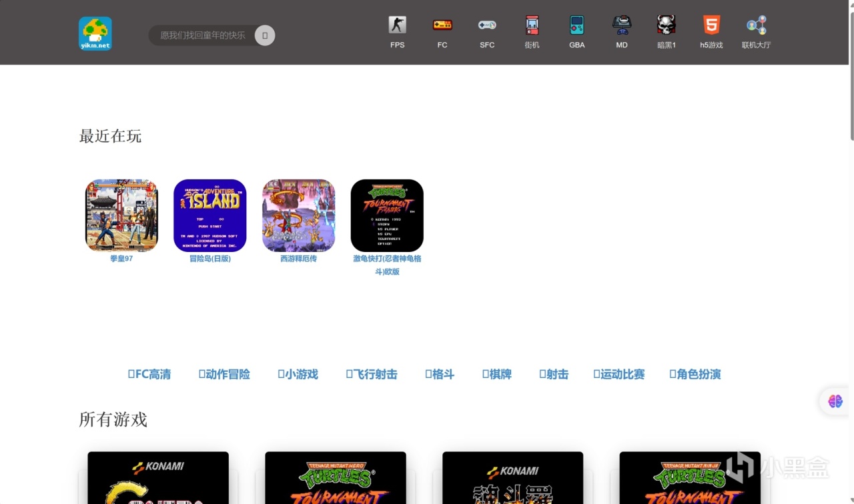Select the 动作冒险 category tab
Image resolution: width=854 pixels, height=504 pixels.
(224, 375)
